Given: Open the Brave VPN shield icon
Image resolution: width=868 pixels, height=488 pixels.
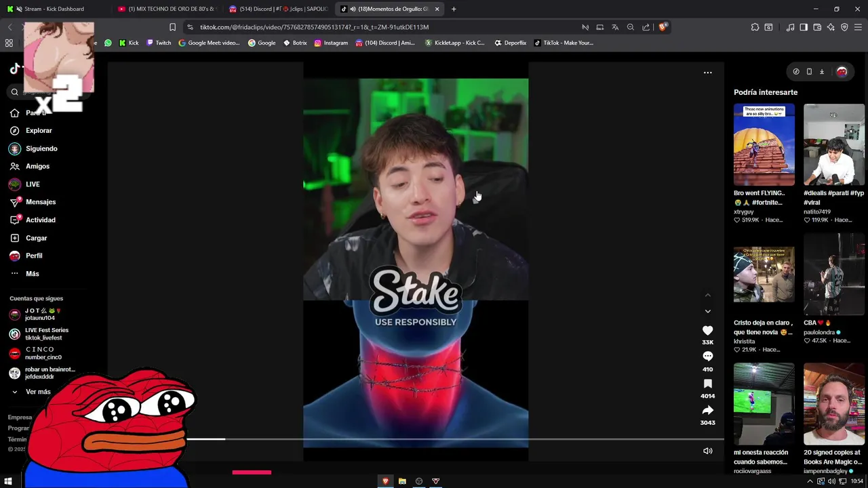Looking at the screenshot, I should (x=844, y=27).
